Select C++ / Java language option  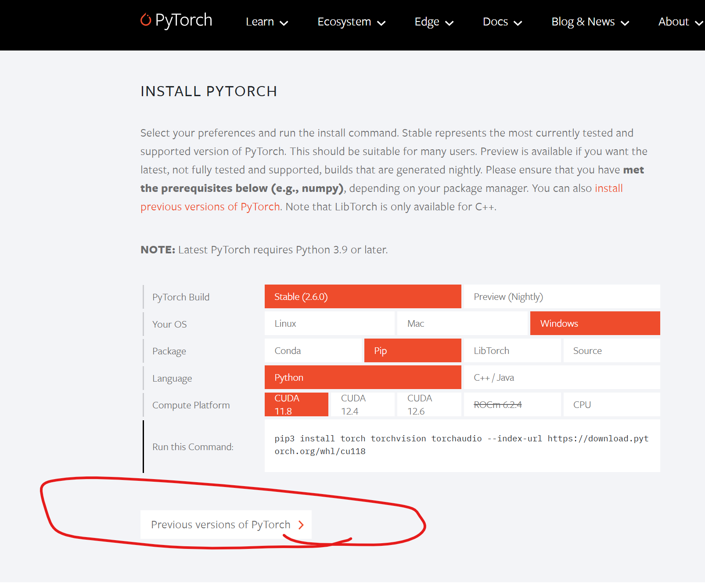(562, 377)
